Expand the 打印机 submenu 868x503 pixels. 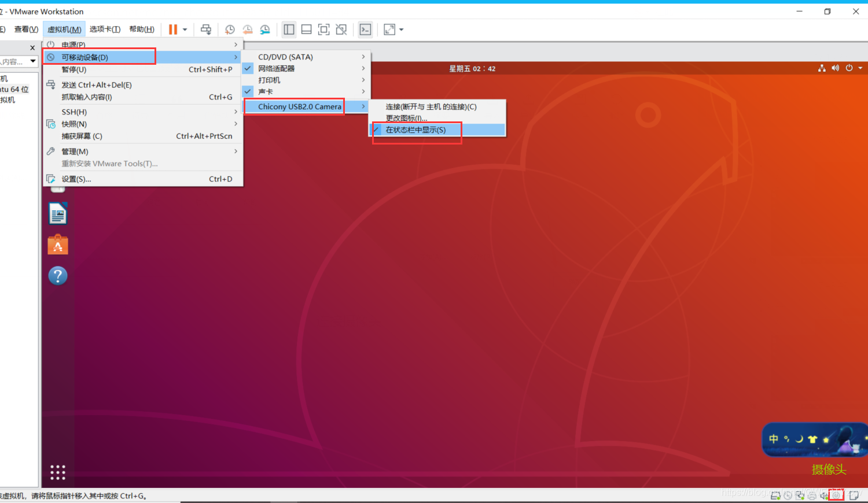(x=306, y=80)
